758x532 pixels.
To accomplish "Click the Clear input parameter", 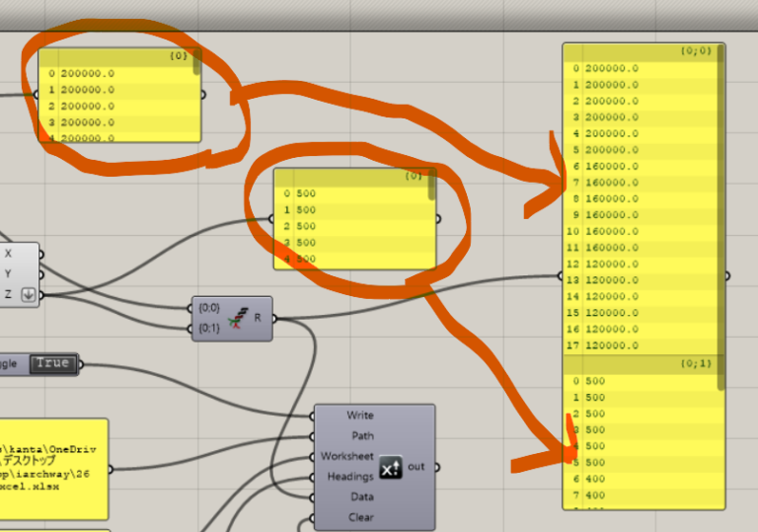I will (359, 517).
